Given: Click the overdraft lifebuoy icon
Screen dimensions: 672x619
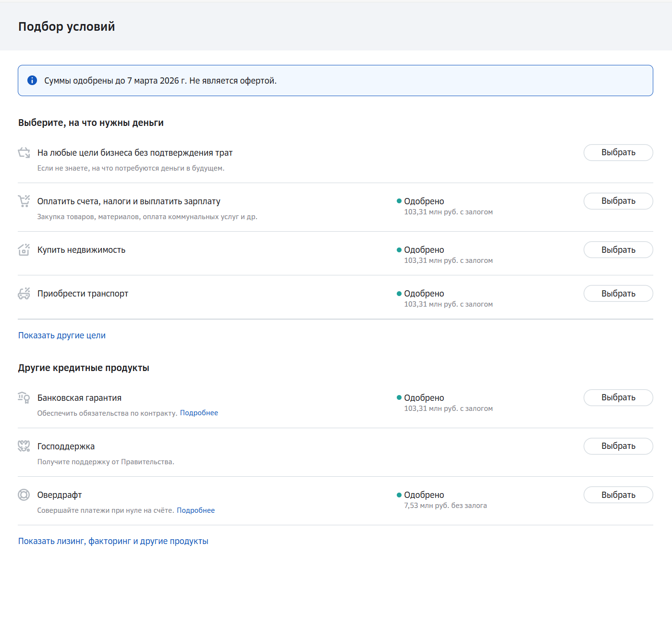Looking at the screenshot, I should point(24,495).
